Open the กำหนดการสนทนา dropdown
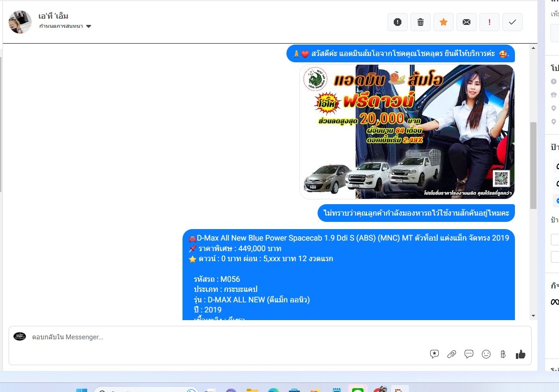 click(65, 26)
